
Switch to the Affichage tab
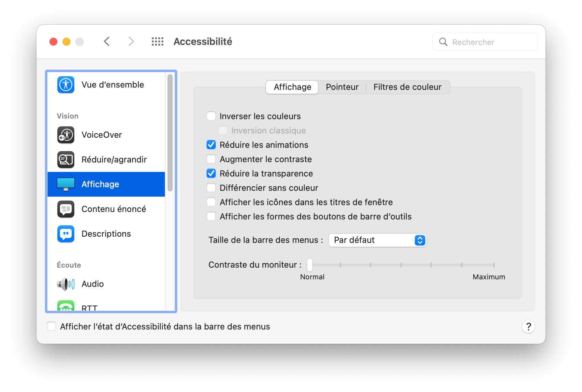[x=292, y=87]
